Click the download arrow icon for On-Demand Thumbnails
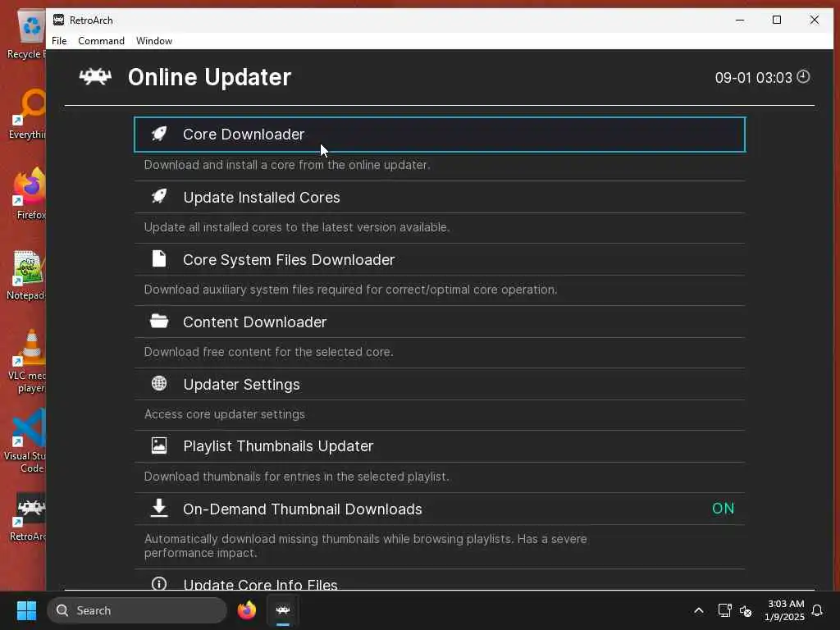 coord(159,508)
